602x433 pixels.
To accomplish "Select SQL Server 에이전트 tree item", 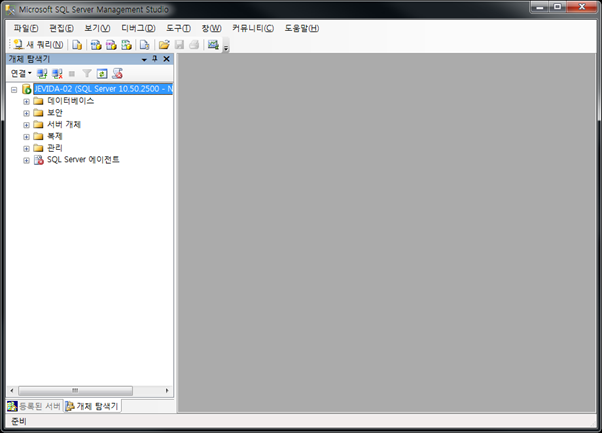I will tap(83, 160).
